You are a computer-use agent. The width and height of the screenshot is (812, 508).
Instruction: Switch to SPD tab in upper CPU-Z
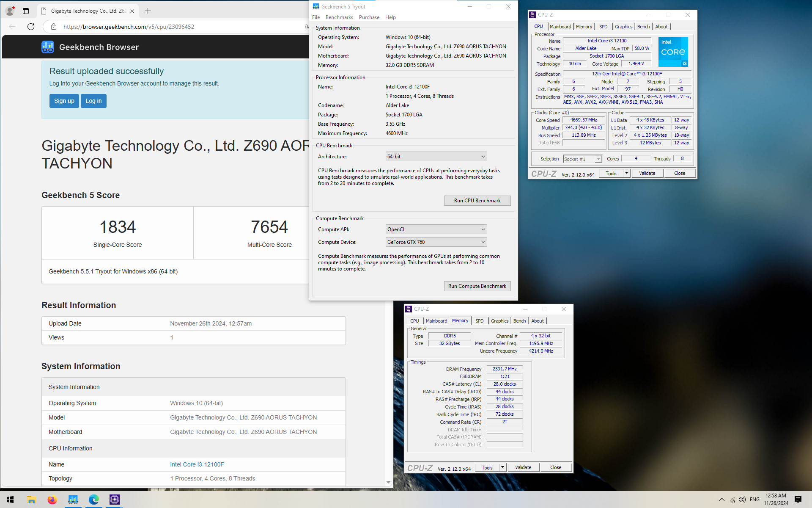(604, 27)
